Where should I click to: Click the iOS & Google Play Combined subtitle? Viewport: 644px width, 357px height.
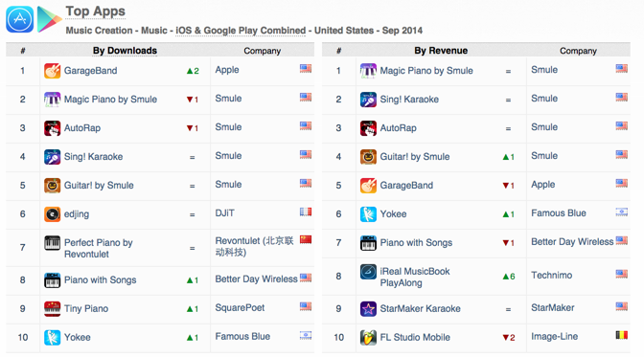(x=241, y=31)
